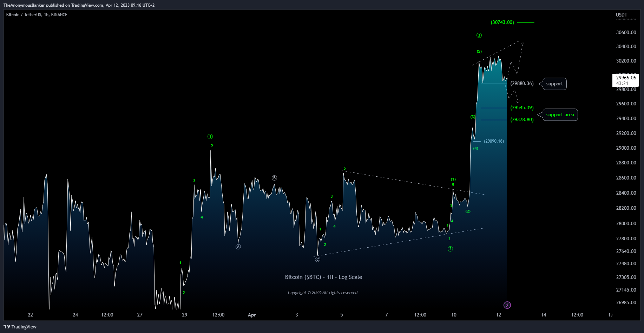
Task: Click the (2) wave label near 28200
Action: [x=468, y=211]
